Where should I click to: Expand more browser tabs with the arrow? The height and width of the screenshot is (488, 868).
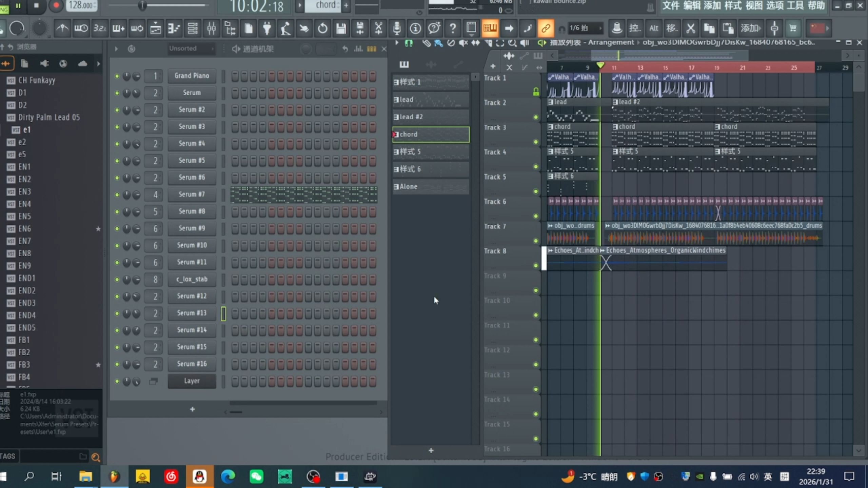click(x=98, y=64)
